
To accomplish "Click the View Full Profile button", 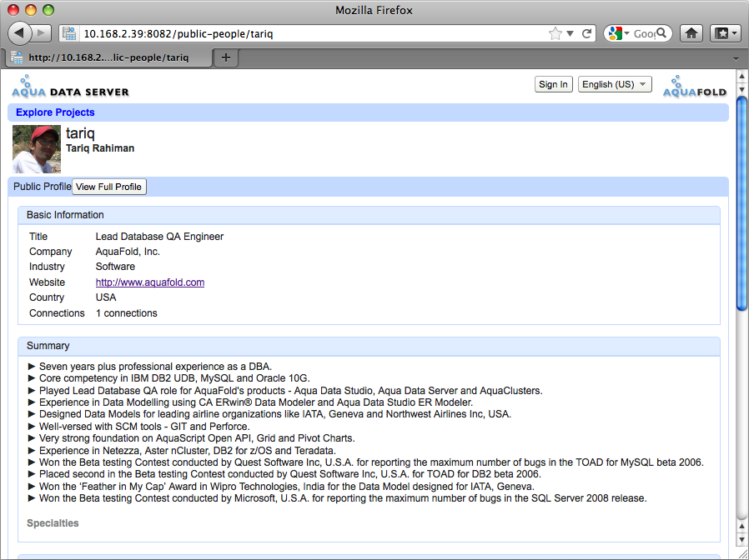I will click(109, 187).
